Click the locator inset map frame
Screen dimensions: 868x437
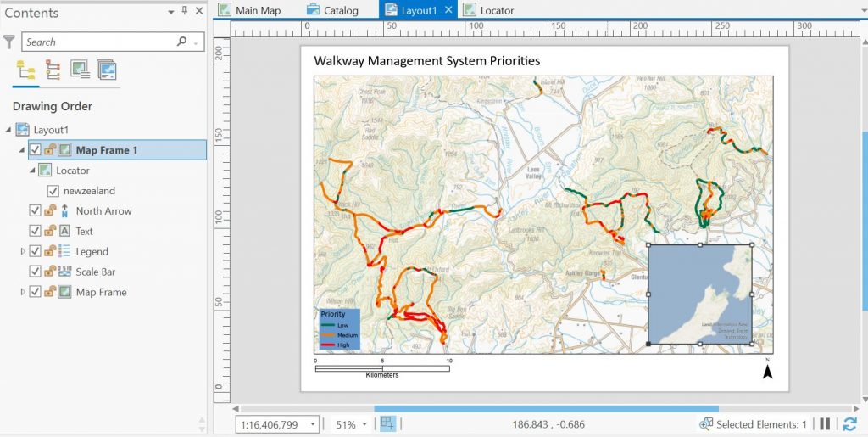pos(699,294)
